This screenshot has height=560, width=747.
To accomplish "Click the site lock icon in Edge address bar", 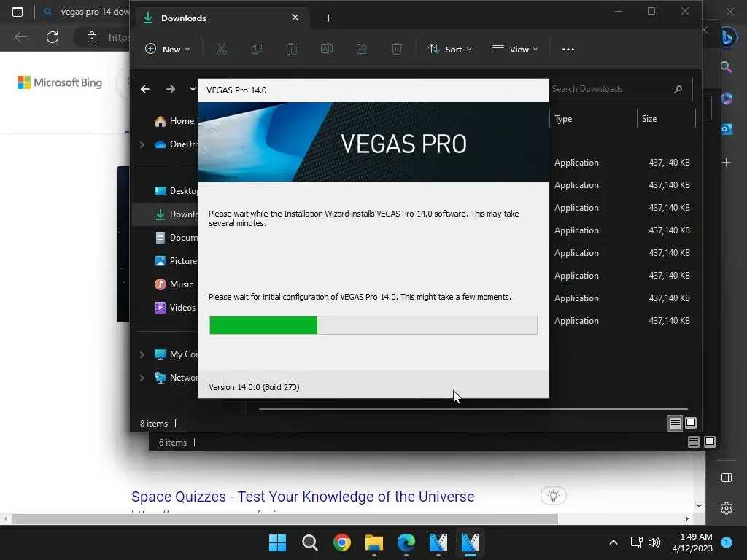I will pos(91,37).
